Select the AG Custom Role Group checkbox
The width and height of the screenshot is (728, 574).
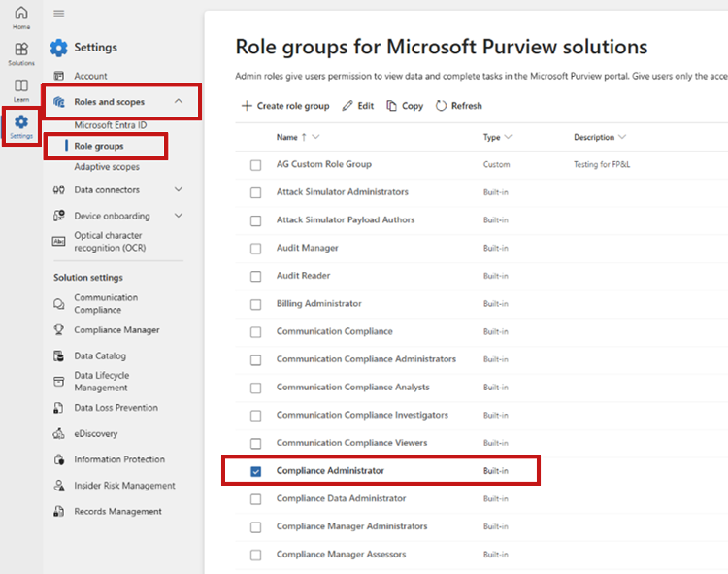(x=256, y=165)
